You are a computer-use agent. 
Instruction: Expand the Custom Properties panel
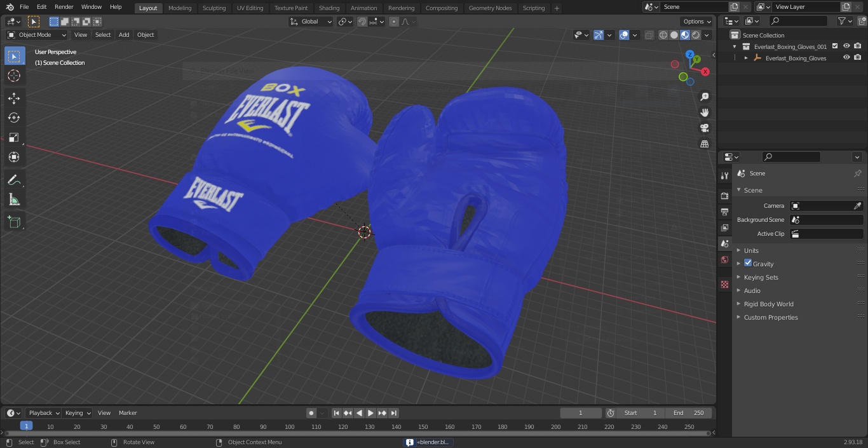tap(771, 317)
